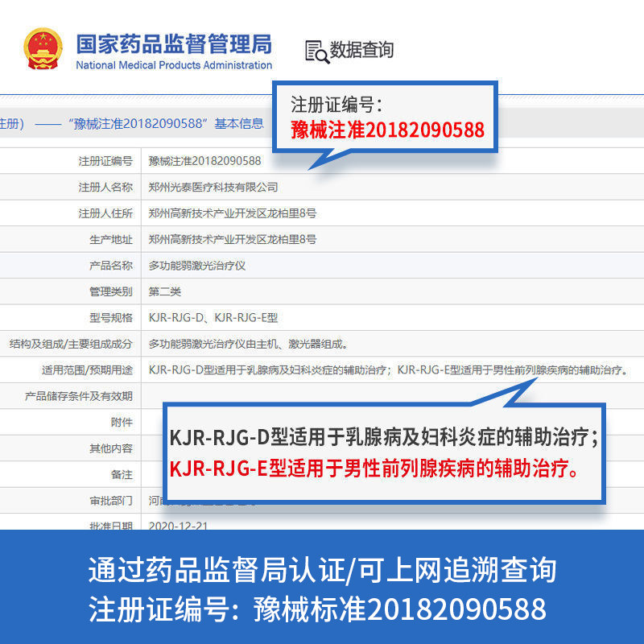Open the 数据查询 link
The width and height of the screenshot is (644, 644).
point(361,50)
